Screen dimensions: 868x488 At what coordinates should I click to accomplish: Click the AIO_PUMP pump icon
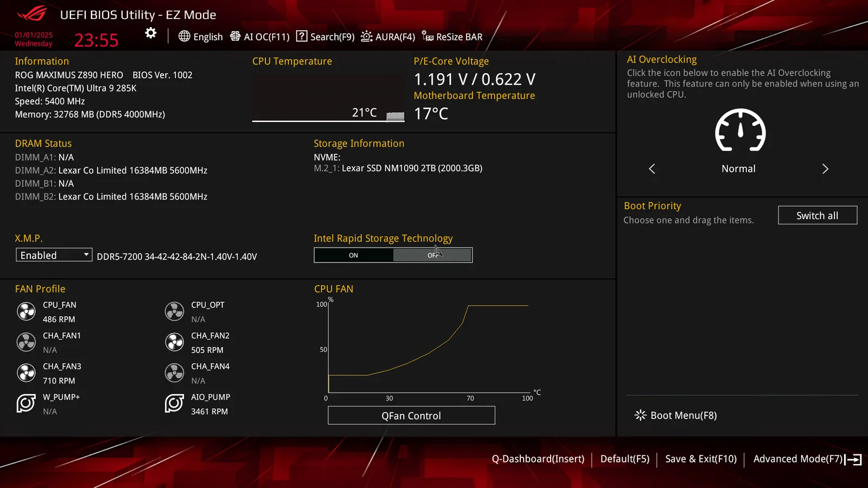tap(174, 403)
